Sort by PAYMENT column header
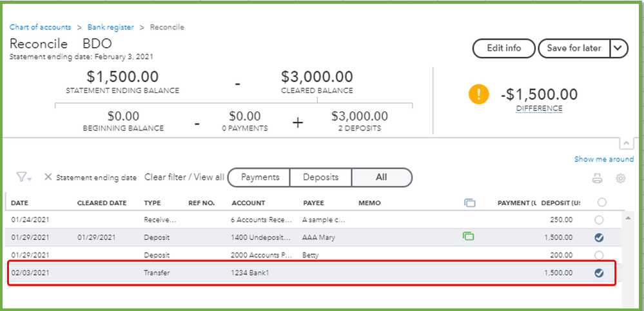This screenshot has height=311, width=644. pyautogui.click(x=516, y=203)
